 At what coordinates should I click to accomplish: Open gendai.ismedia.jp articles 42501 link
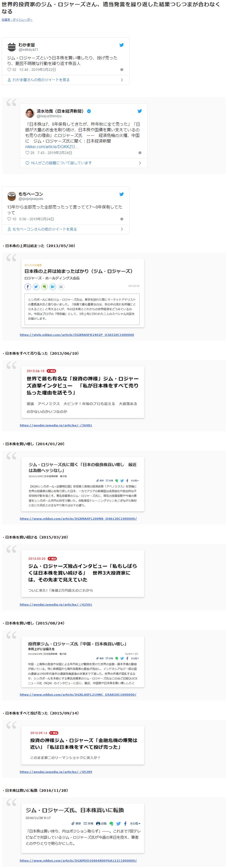pos(56,605)
